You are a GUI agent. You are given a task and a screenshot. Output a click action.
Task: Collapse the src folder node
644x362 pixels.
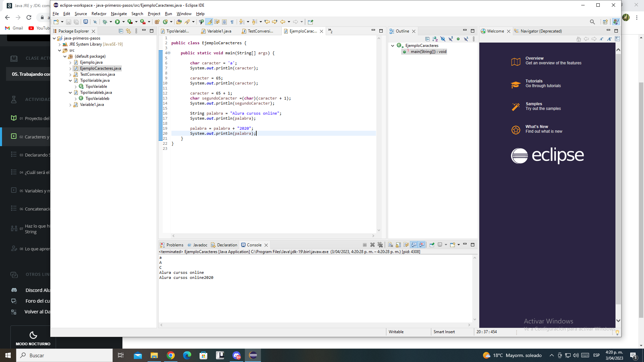point(59,50)
